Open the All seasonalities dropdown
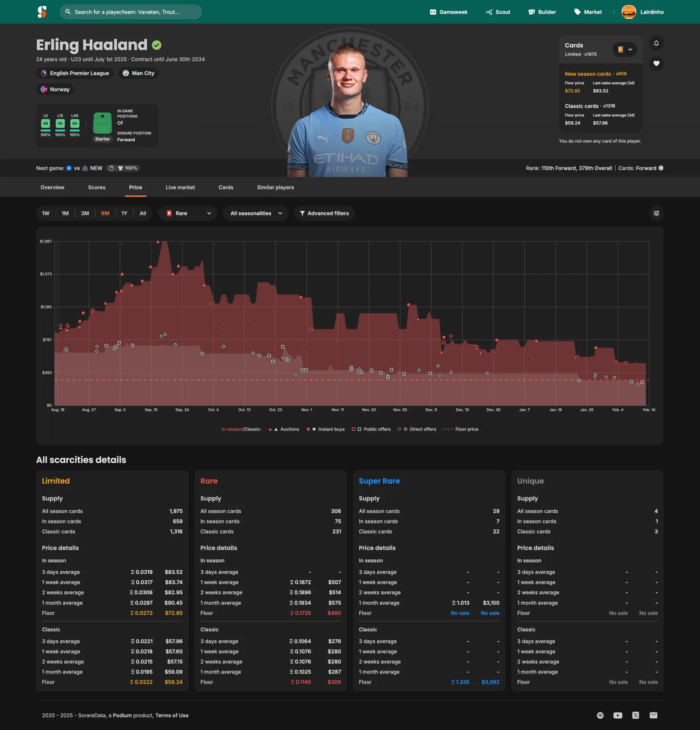 point(256,213)
